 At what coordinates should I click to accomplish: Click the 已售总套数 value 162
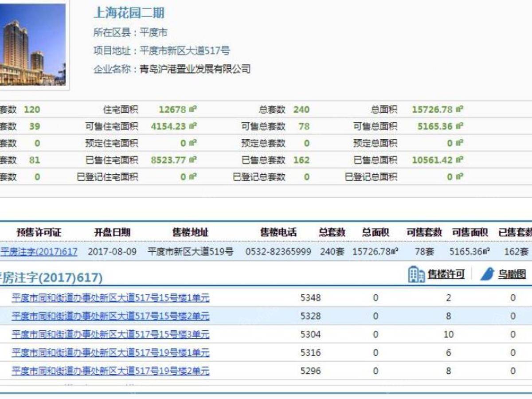pyautogui.click(x=301, y=160)
